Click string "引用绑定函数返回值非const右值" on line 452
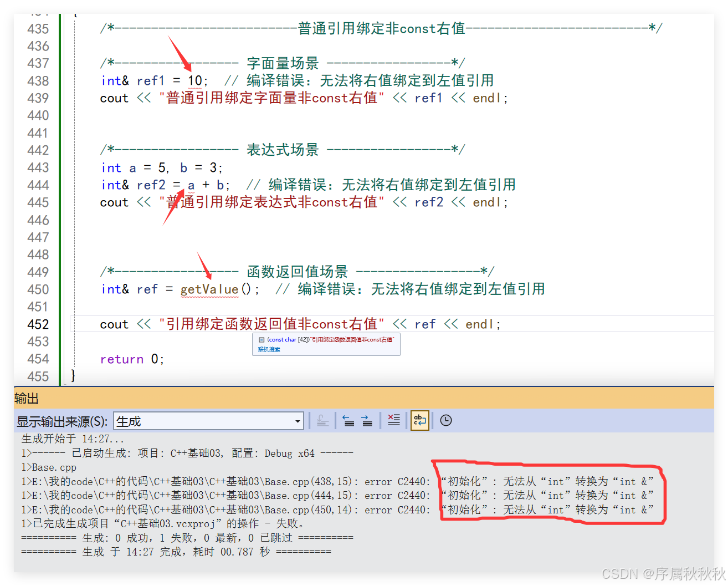 click(271, 324)
